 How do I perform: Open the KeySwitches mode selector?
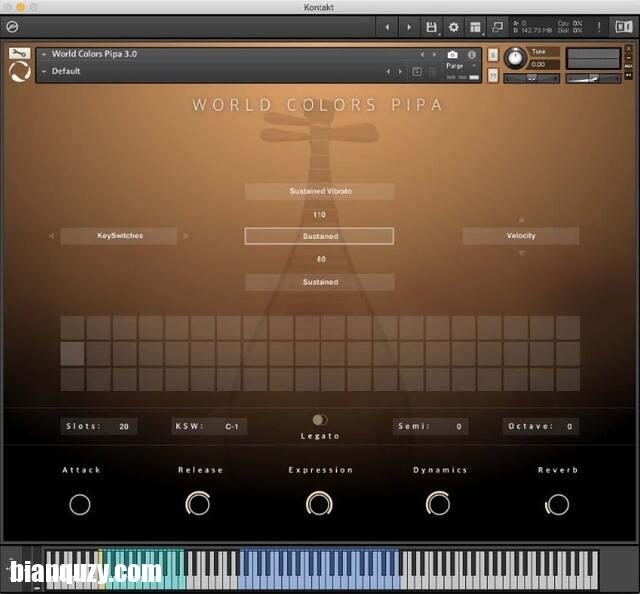[x=119, y=236]
